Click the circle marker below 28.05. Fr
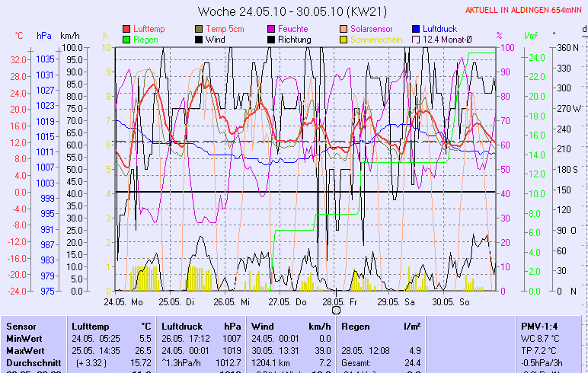The height and width of the screenshot is (373, 588). point(336,310)
